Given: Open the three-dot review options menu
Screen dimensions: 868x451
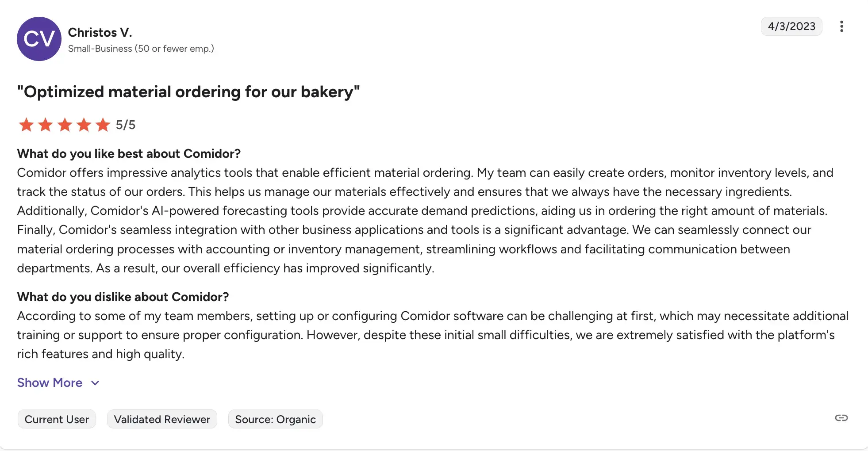Looking at the screenshot, I should click(x=841, y=27).
